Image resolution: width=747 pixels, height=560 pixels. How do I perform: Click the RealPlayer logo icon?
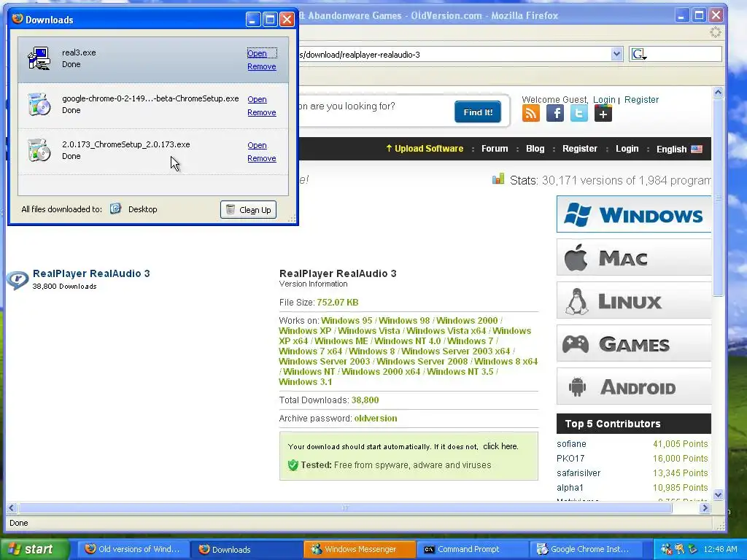[18, 279]
